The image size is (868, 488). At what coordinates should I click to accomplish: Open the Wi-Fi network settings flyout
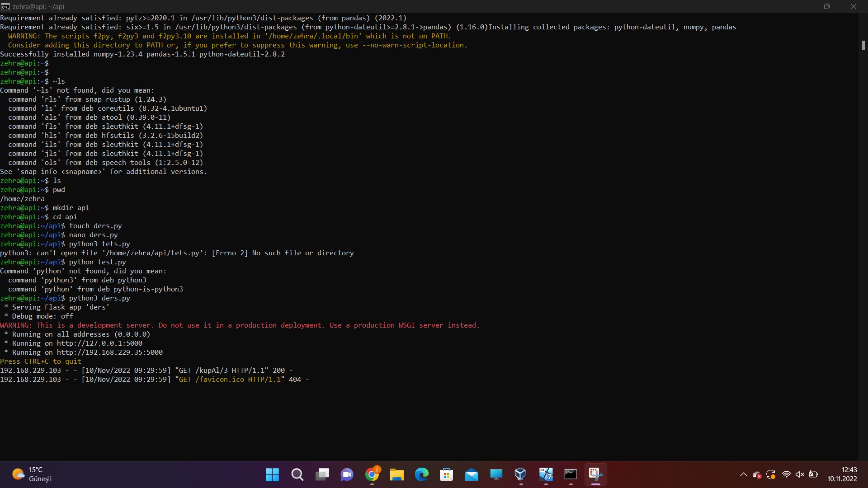pyautogui.click(x=787, y=474)
